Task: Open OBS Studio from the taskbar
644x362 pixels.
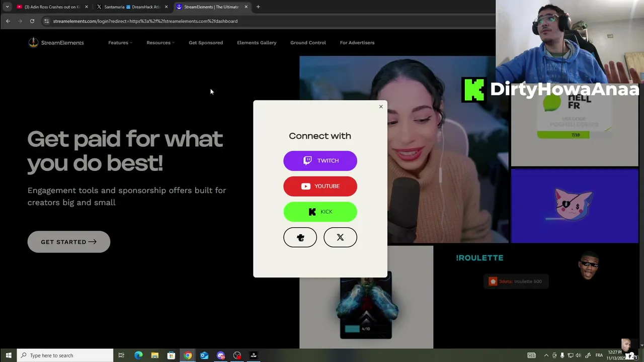Action: click(237, 355)
